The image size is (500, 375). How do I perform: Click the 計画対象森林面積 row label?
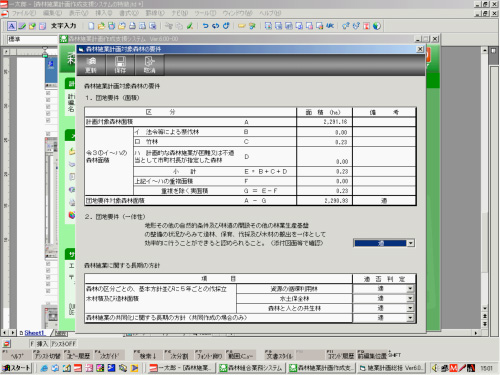110,122
